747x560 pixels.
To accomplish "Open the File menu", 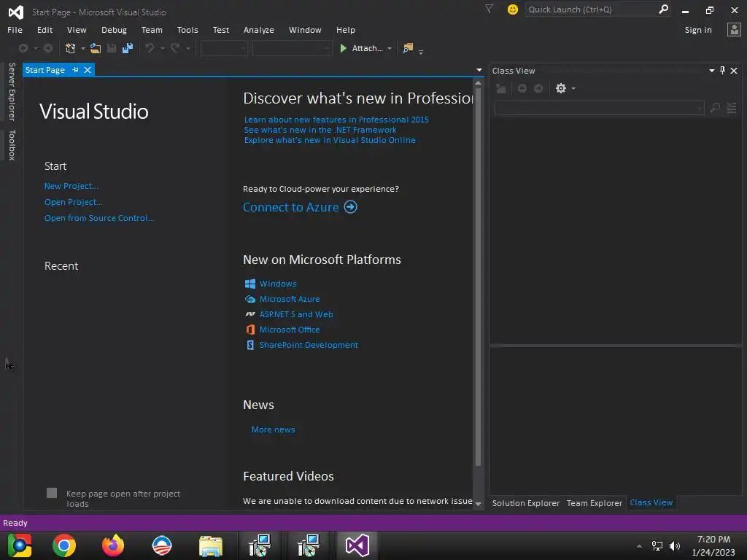I will [x=15, y=30].
